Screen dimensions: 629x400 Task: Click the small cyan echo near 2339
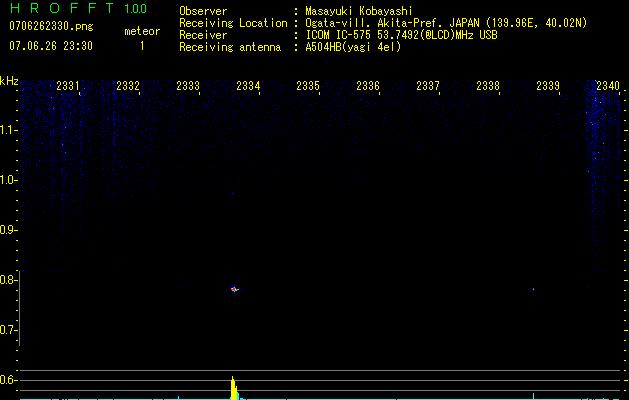pyautogui.click(x=534, y=289)
